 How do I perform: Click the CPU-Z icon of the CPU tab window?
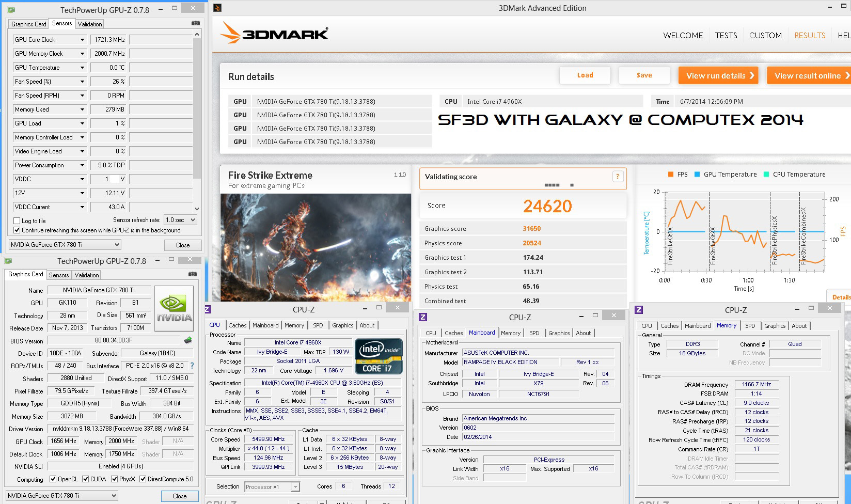tap(208, 309)
